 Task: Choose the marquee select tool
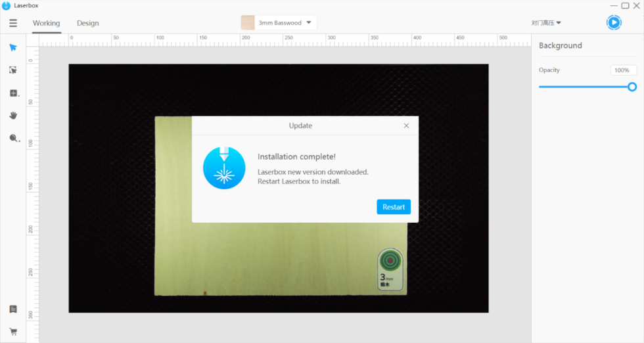coord(13,70)
